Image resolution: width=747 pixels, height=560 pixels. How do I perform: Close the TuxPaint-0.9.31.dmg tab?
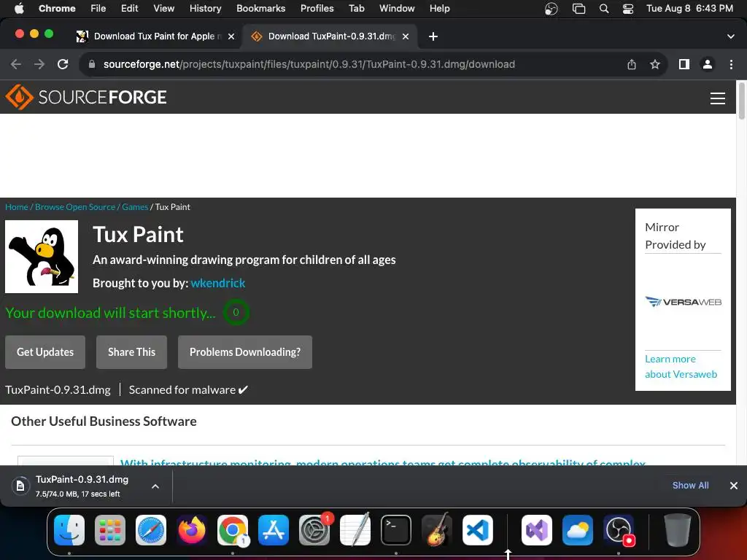(x=406, y=36)
